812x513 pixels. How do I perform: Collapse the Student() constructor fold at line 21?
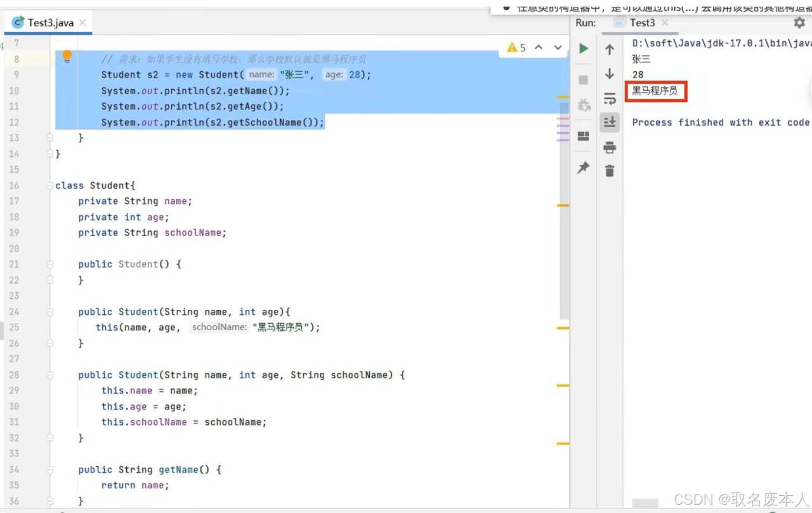(x=49, y=264)
